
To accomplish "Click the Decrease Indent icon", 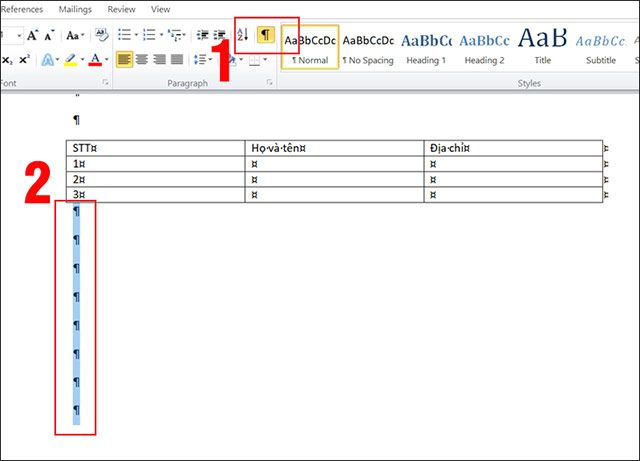I will tap(203, 35).
